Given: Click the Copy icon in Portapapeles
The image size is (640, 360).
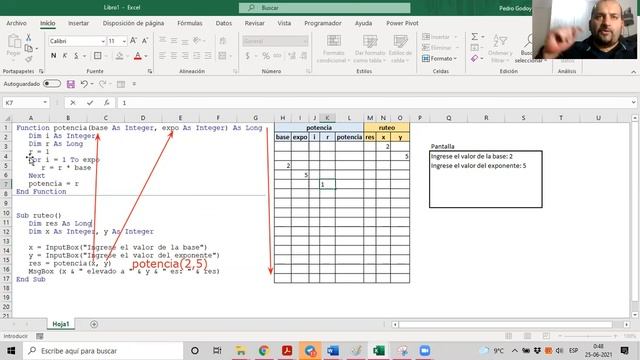Looking at the screenshot, I should tap(28, 49).
